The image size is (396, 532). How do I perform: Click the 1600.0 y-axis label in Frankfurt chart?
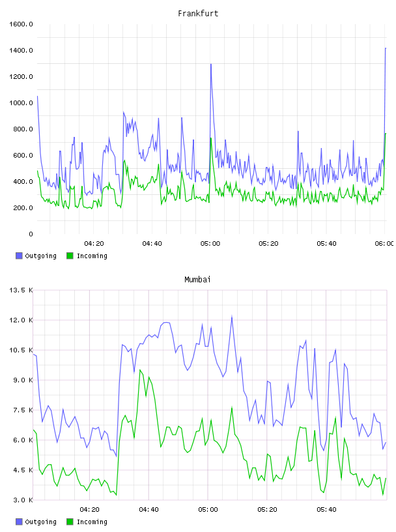click(x=21, y=24)
